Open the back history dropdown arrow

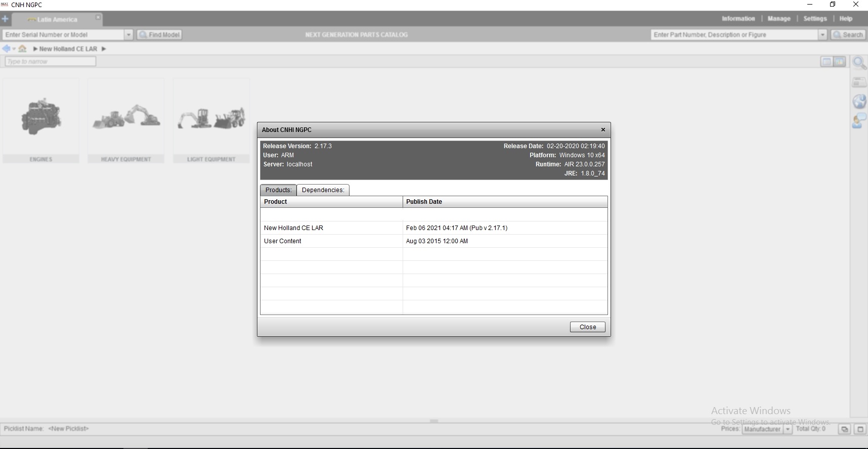14,49
